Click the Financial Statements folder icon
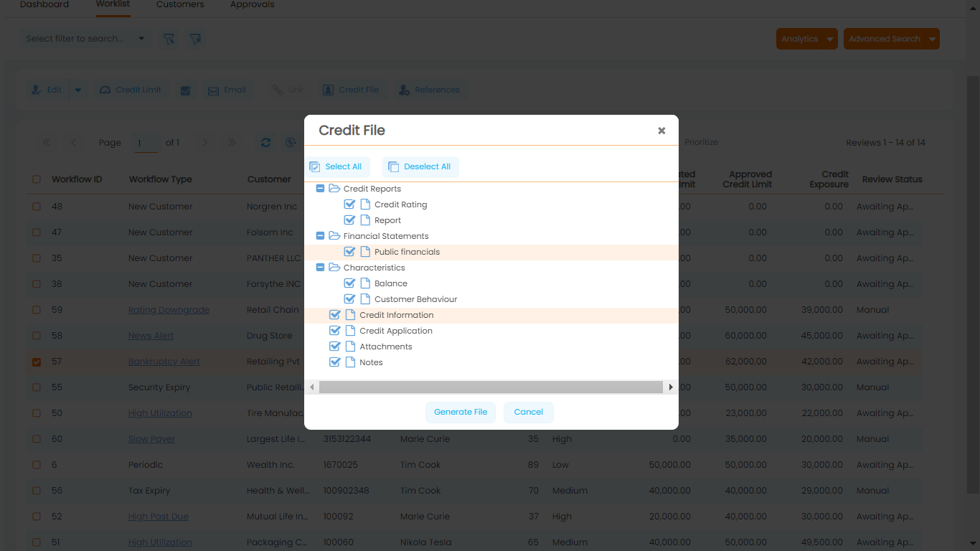 [x=334, y=236]
